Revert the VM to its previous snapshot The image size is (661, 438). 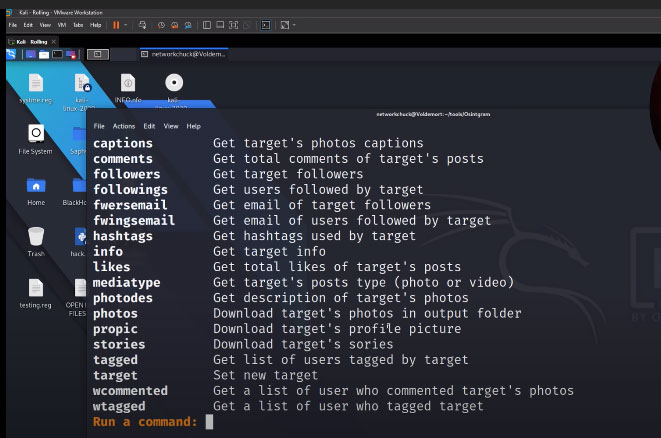175,25
